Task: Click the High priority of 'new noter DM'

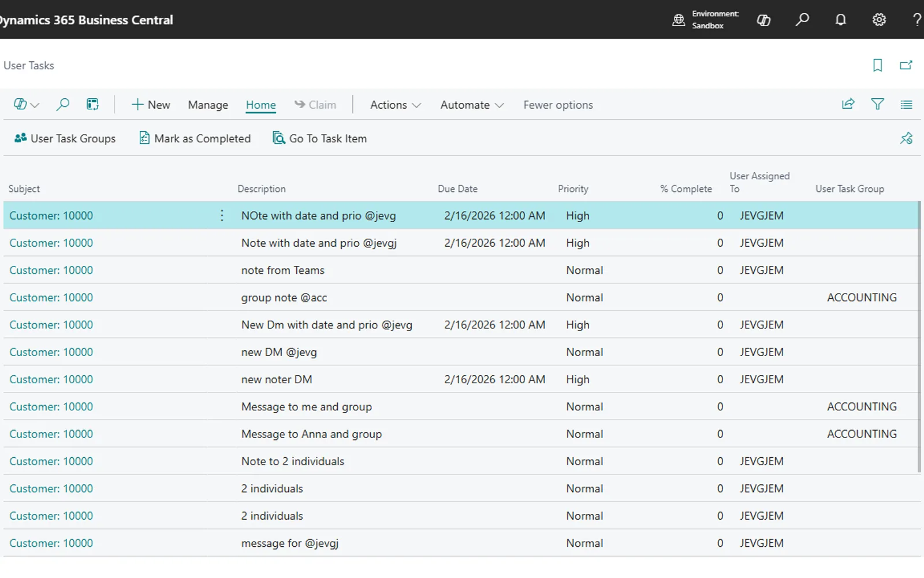Action: point(577,379)
